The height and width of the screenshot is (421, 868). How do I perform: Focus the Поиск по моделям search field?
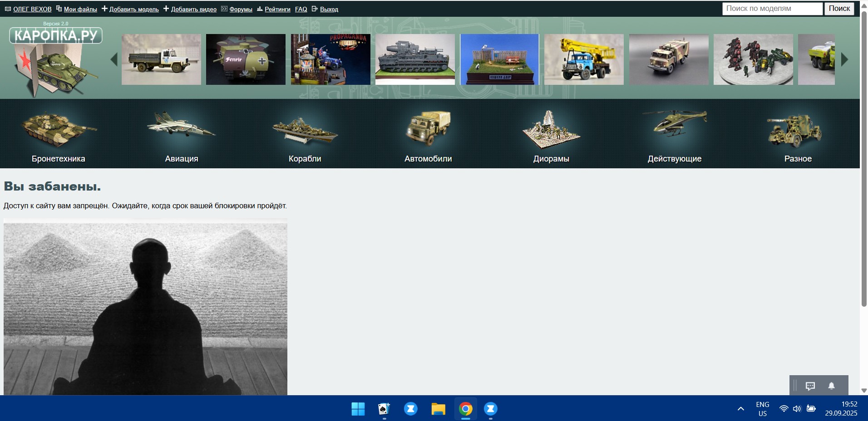[x=772, y=9]
